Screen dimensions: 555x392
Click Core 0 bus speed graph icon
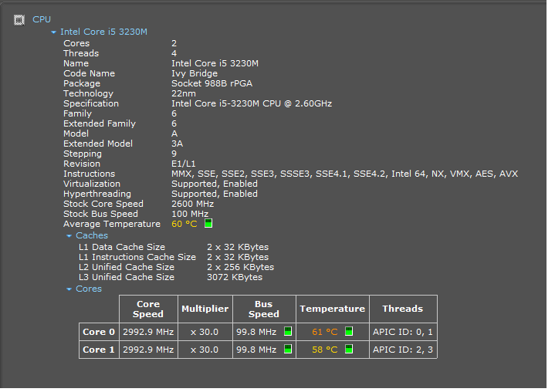pos(288,331)
